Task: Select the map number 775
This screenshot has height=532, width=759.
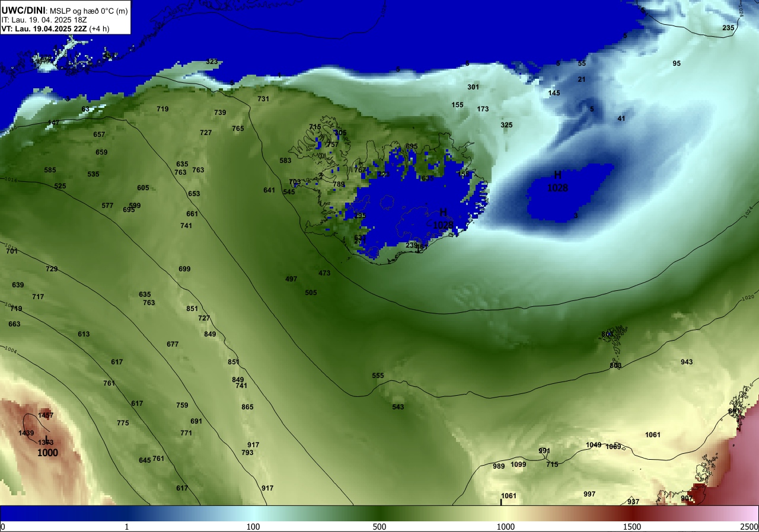Action: [x=123, y=423]
